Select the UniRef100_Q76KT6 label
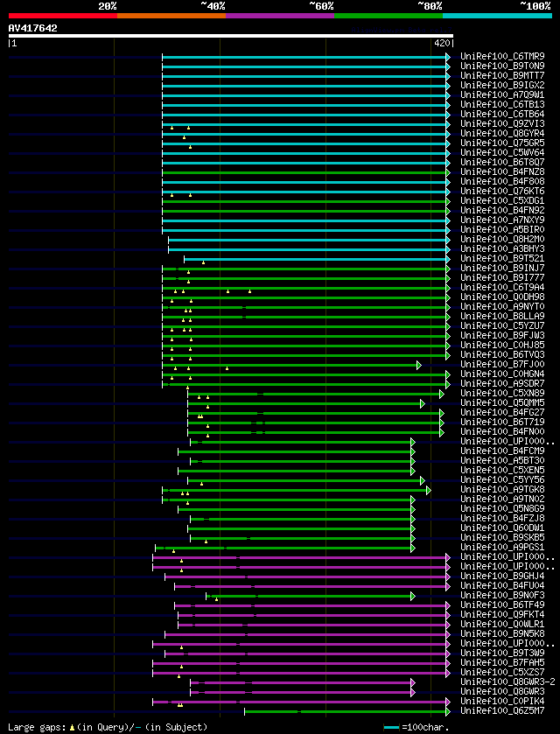This screenshot has width=560, height=734. click(x=502, y=191)
